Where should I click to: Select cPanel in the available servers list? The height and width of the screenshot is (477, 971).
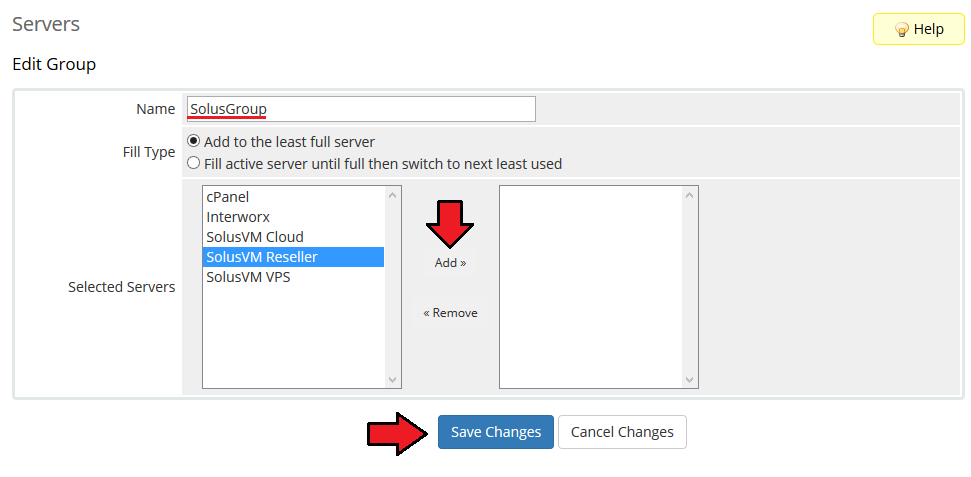293,197
